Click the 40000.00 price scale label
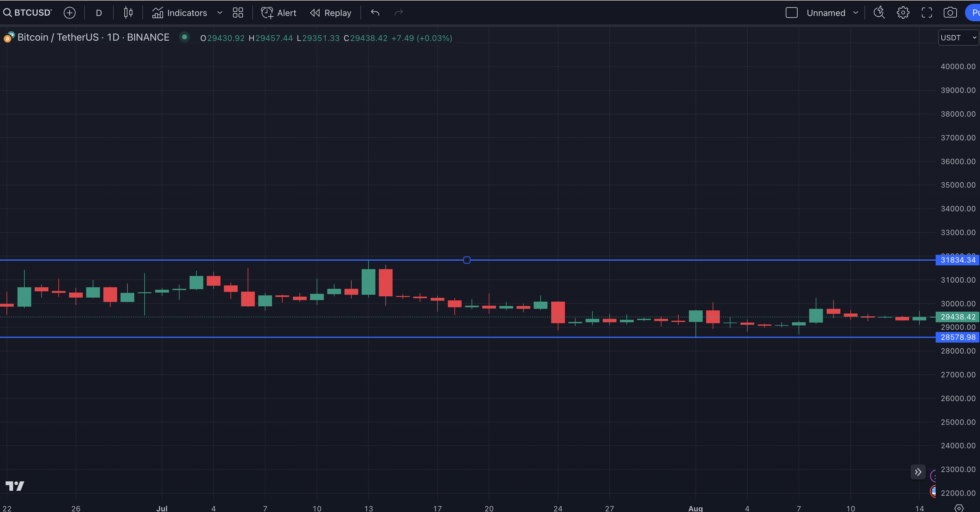 (x=958, y=67)
